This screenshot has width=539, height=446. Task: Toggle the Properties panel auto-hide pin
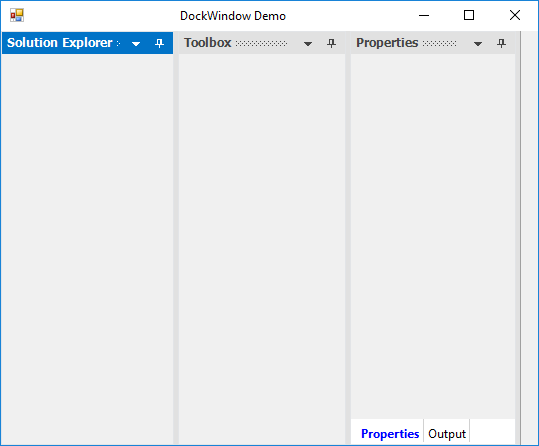click(501, 43)
